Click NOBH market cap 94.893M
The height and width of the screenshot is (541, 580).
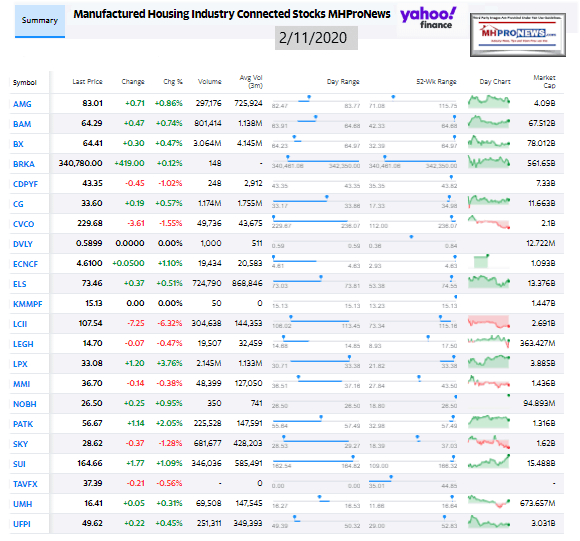tap(539, 403)
